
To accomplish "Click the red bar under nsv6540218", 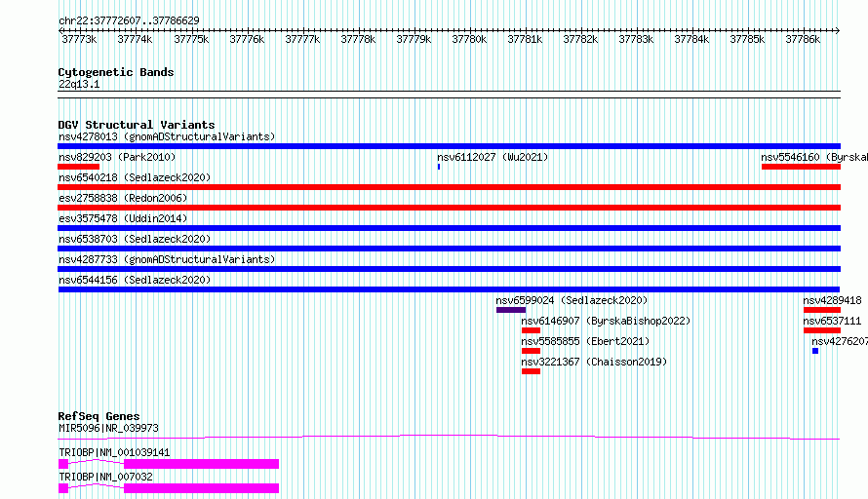I will click(449, 187).
